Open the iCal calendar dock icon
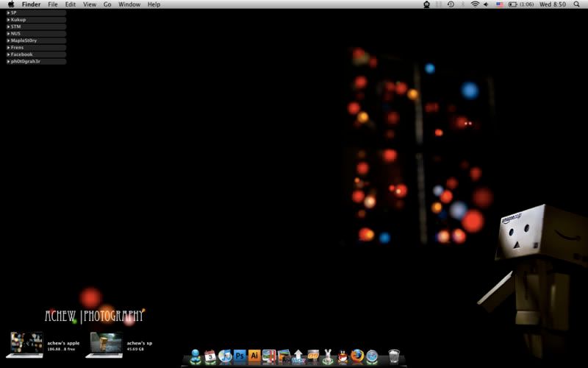 pyautogui.click(x=210, y=356)
